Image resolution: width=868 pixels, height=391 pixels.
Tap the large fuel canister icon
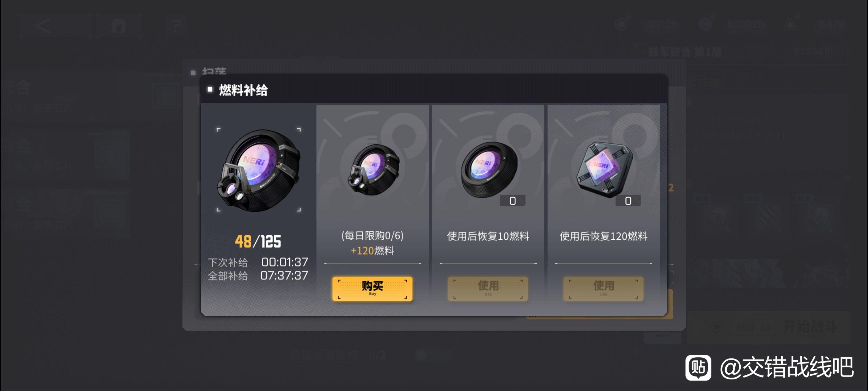[x=259, y=170]
